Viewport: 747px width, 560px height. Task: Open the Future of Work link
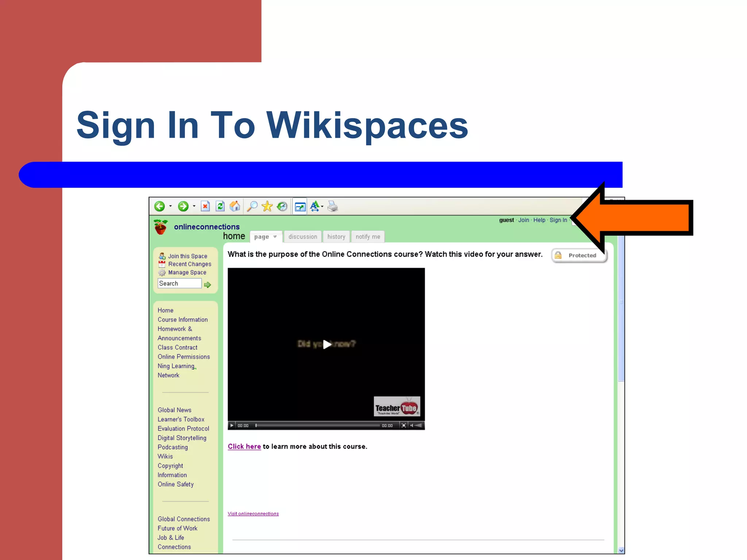[177, 529]
